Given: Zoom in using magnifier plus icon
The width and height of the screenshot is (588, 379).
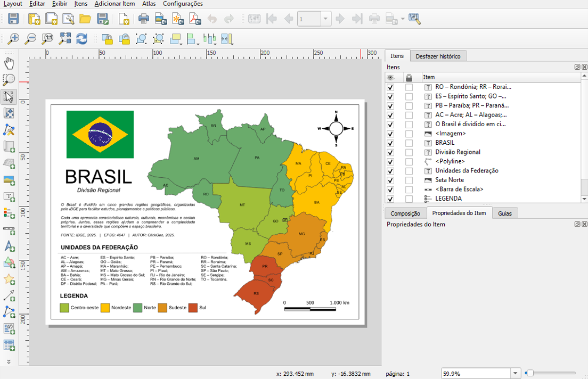Looking at the screenshot, I should click(x=13, y=38).
